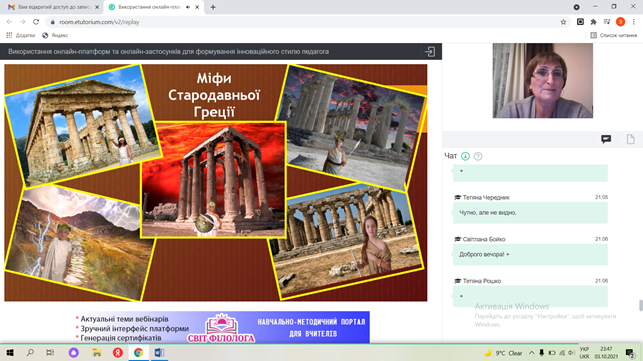Launch the purple assistant taskbar icon
The width and height of the screenshot is (643, 361).
click(x=73, y=353)
